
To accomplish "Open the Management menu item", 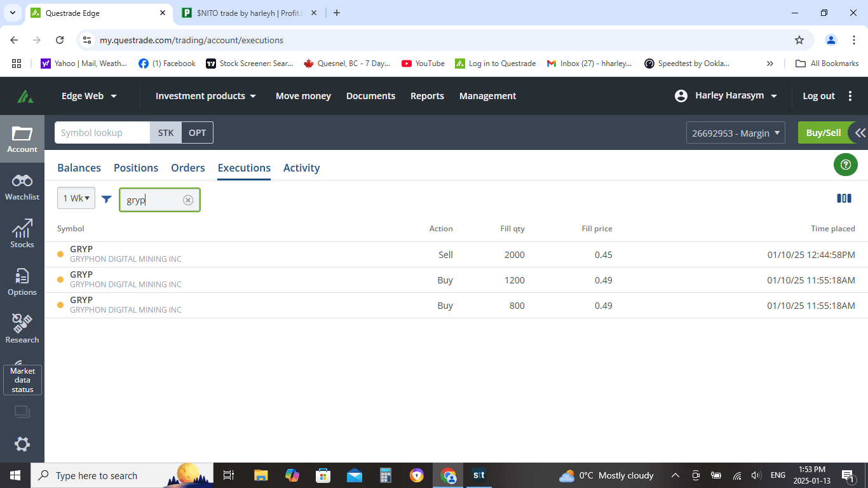I will pyautogui.click(x=487, y=96).
